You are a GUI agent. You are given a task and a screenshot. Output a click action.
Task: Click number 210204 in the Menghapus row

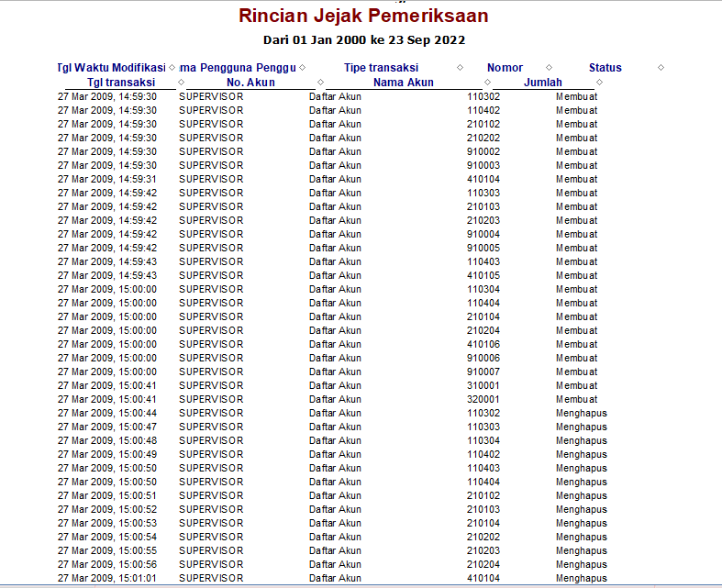point(483,565)
